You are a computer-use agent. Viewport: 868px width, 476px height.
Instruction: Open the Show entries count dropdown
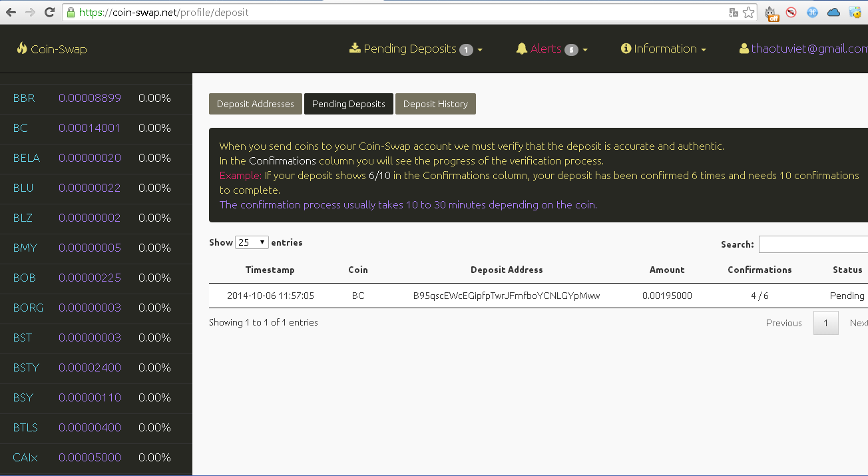tap(252, 242)
